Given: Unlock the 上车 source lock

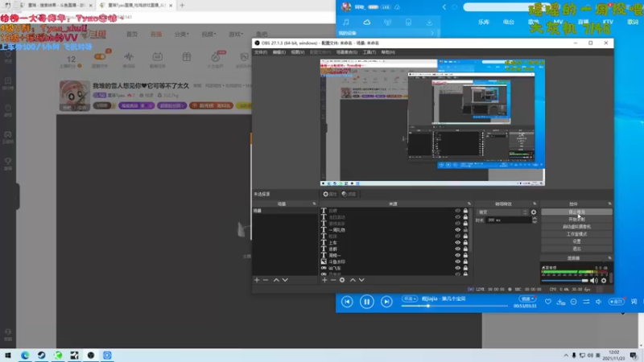Looking at the screenshot, I should 465,243.
